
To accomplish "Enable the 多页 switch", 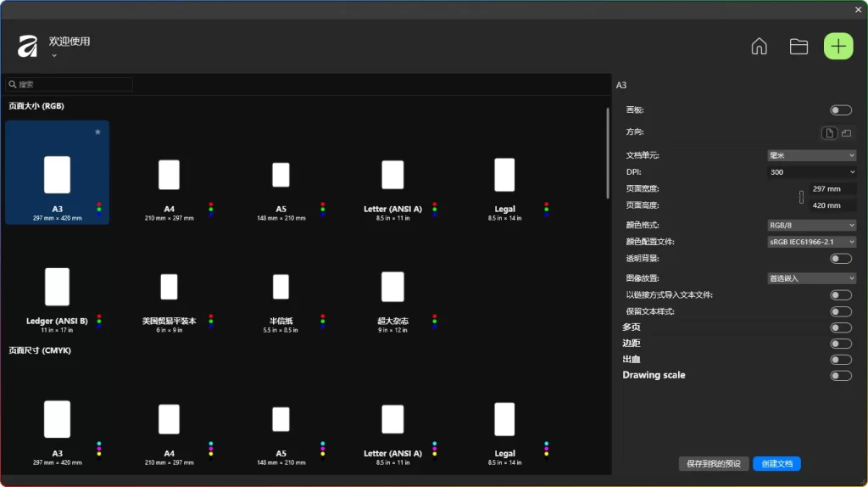I will 840,328.
